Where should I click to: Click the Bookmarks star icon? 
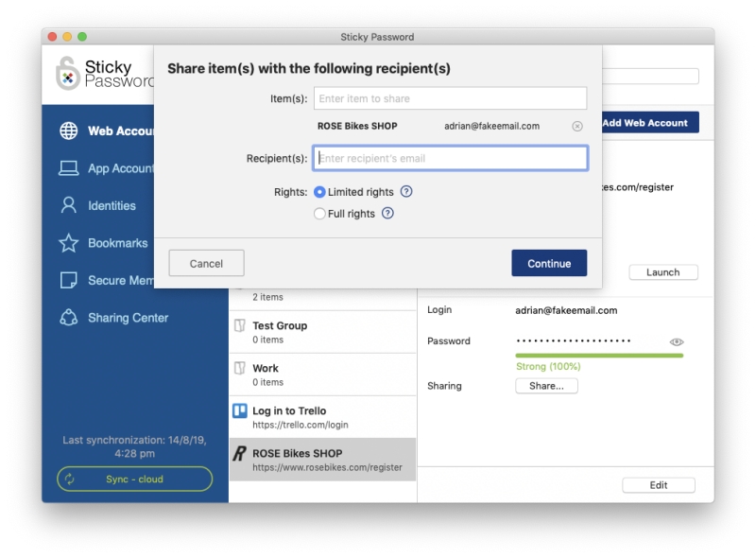(x=68, y=243)
